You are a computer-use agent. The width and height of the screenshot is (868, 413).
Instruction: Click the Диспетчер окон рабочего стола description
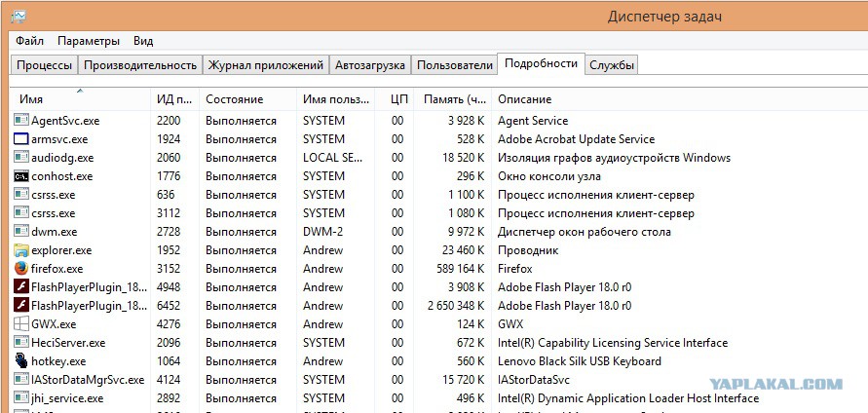coord(584,232)
